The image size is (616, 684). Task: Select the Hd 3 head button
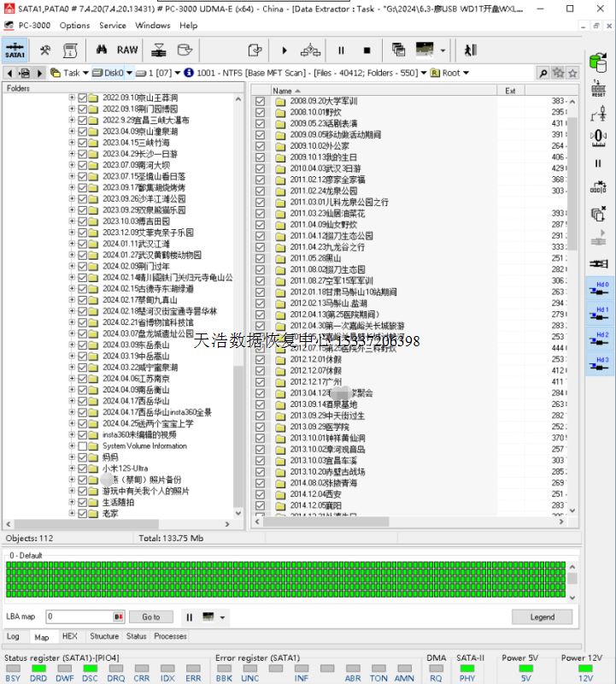click(601, 364)
